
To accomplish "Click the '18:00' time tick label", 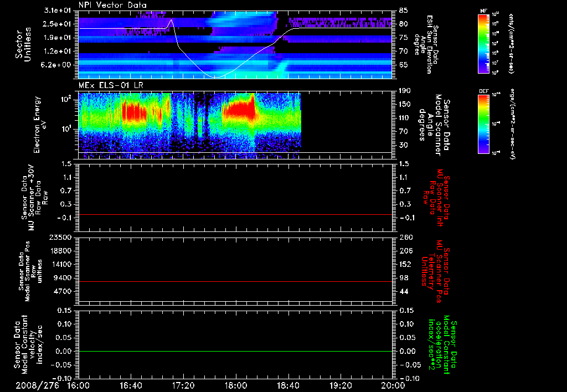I will [236, 385].
